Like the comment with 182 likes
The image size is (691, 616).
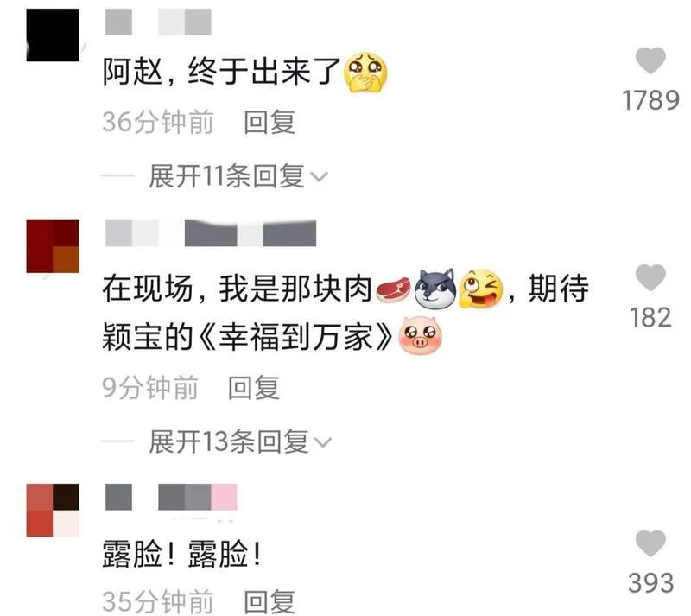click(x=650, y=277)
